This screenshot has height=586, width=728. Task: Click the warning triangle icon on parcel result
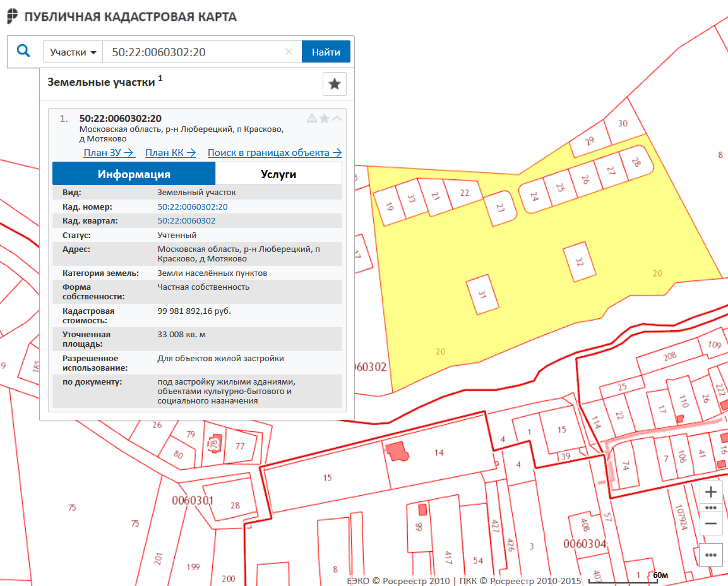tap(311, 118)
